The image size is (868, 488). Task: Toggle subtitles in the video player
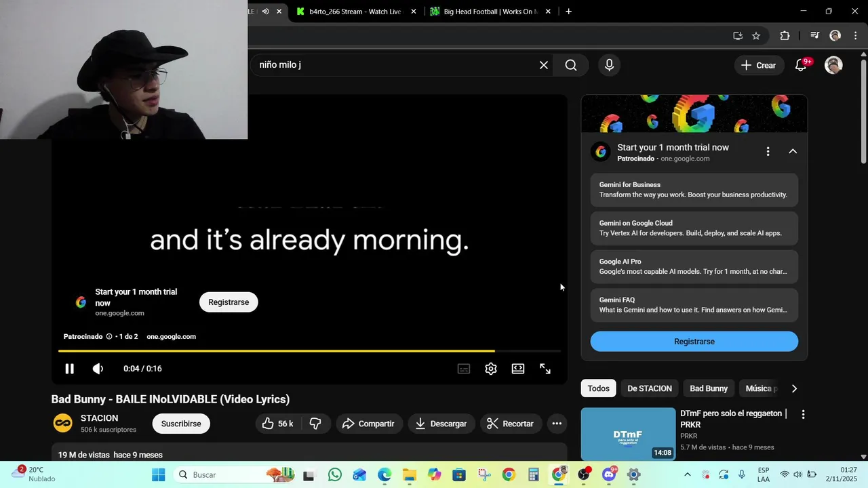click(x=464, y=369)
